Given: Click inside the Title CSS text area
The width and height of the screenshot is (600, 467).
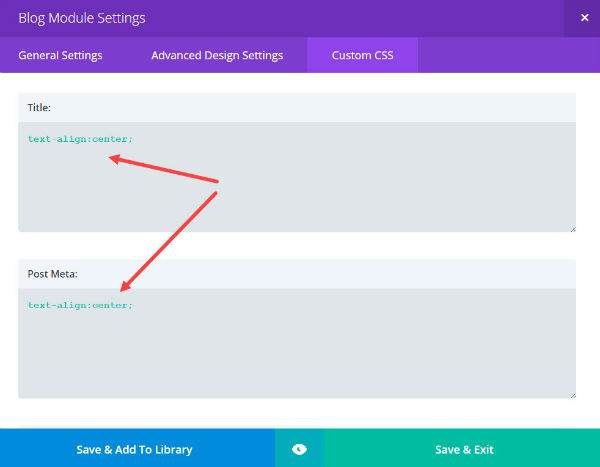Looking at the screenshot, I should click(297, 177).
